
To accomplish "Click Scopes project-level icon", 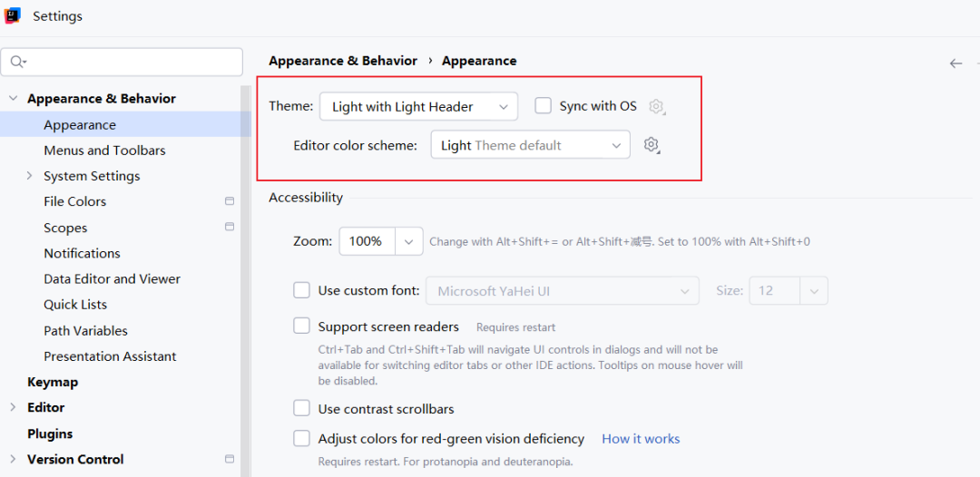I will (230, 227).
